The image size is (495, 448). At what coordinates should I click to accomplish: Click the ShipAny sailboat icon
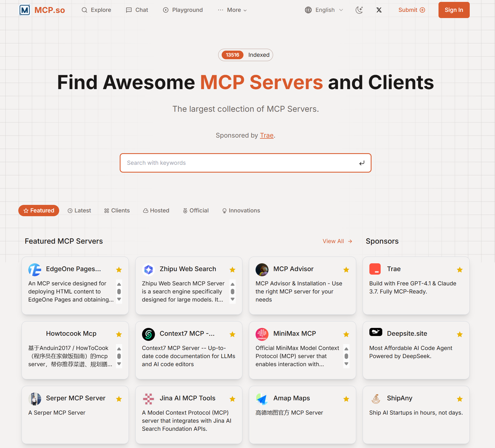point(376,399)
